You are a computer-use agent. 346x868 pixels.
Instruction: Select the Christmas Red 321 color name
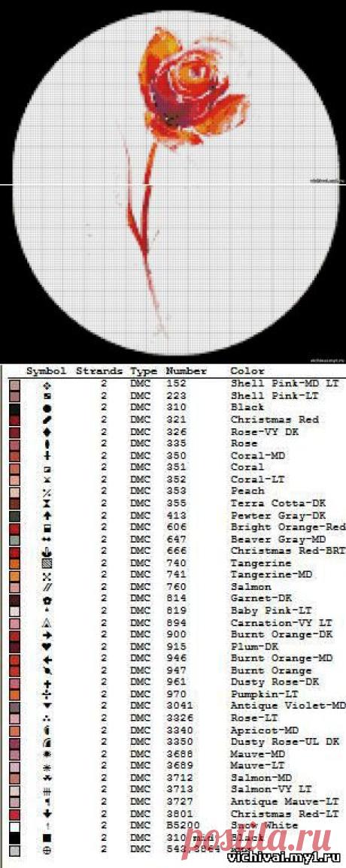pyautogui.click(x=275, y=420)
